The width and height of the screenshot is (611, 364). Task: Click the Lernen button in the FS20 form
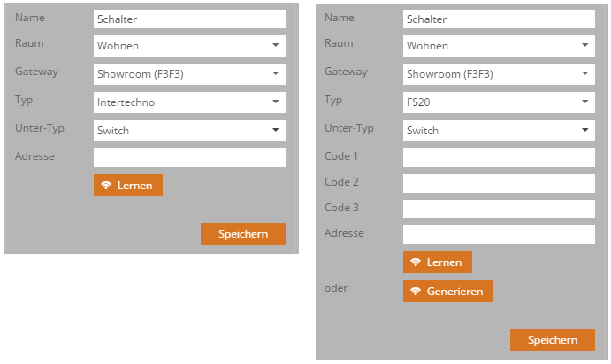coord(437,262)
